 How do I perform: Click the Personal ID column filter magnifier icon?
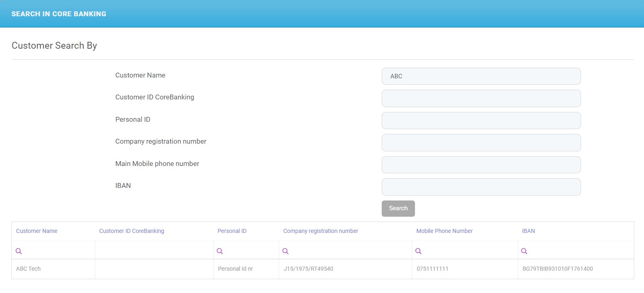pos(220,251)
